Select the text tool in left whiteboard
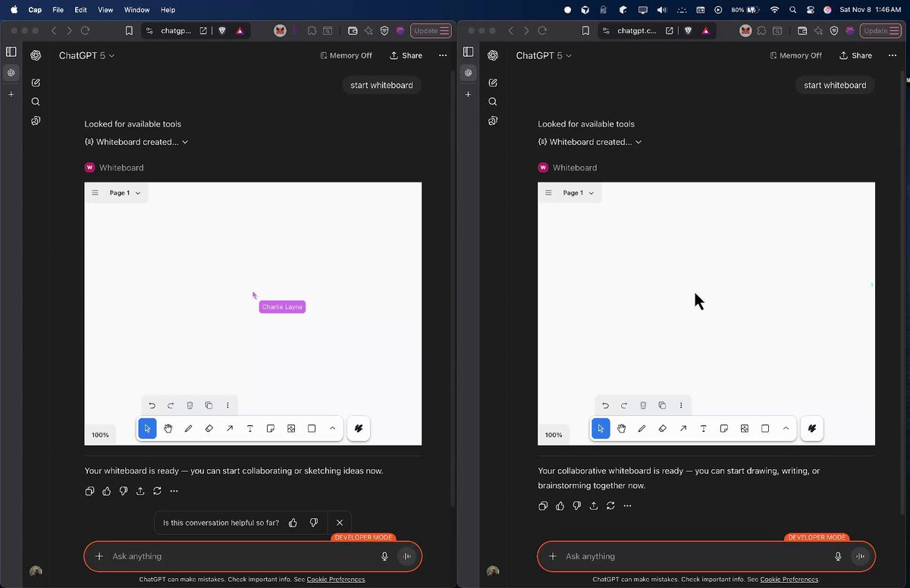The height and width of the screenshot is (588, 910). 249,428
